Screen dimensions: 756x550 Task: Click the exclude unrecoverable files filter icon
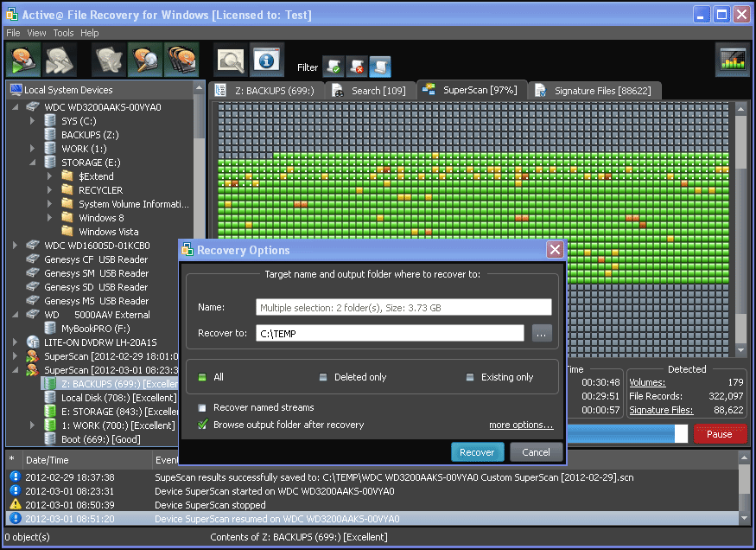(358, 66)
